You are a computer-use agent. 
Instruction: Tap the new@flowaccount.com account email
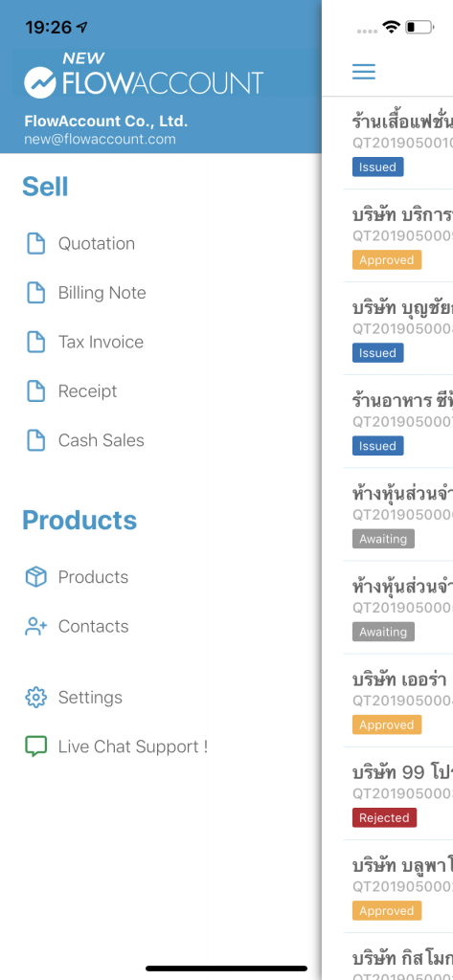click(x=101, y=140)
